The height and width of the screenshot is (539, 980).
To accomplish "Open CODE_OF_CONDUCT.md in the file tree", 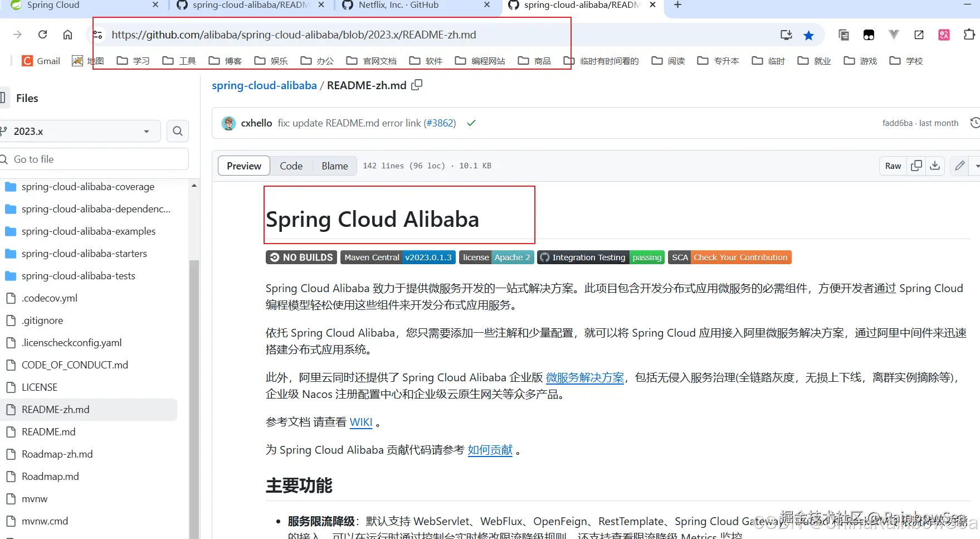I will click(x=75, y=365).
